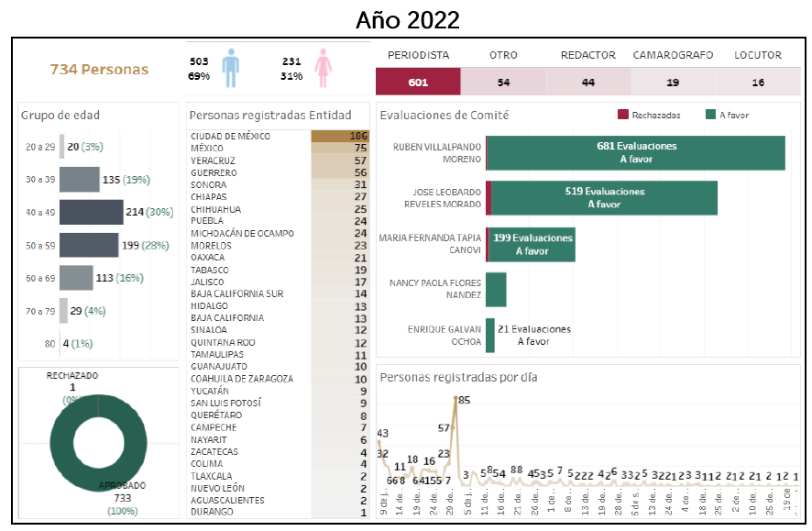Choose the REDACTOR 44 category cell
Image resolution: width=812 pixels, height=531 pixels.
587,83
